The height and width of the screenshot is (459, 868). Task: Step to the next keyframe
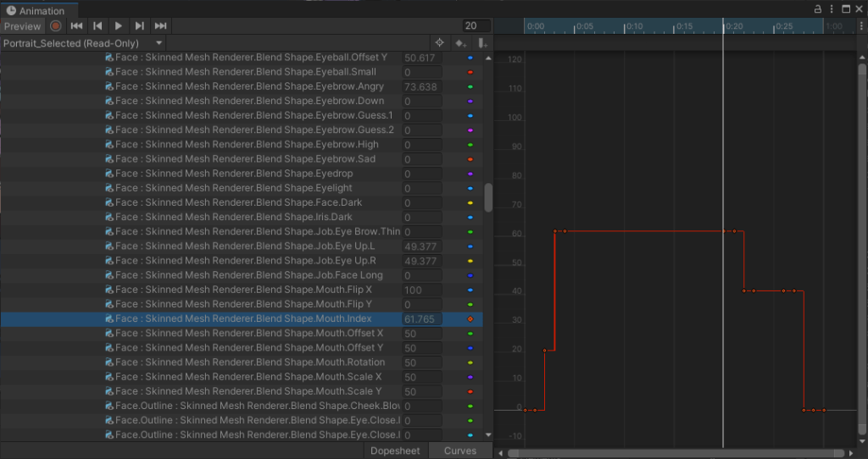pyautogui.click(x=139, y=26)
